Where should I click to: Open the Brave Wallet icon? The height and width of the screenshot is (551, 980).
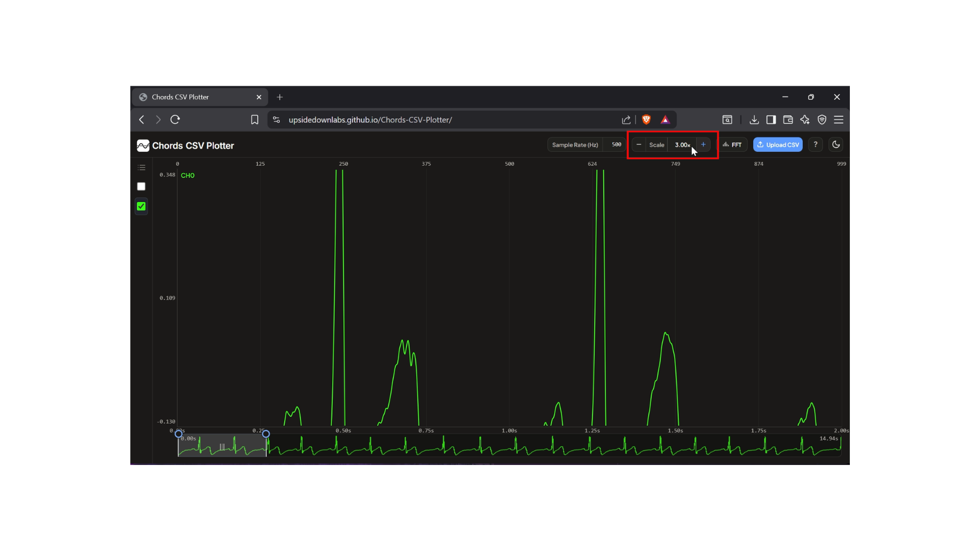click(788, 120)
